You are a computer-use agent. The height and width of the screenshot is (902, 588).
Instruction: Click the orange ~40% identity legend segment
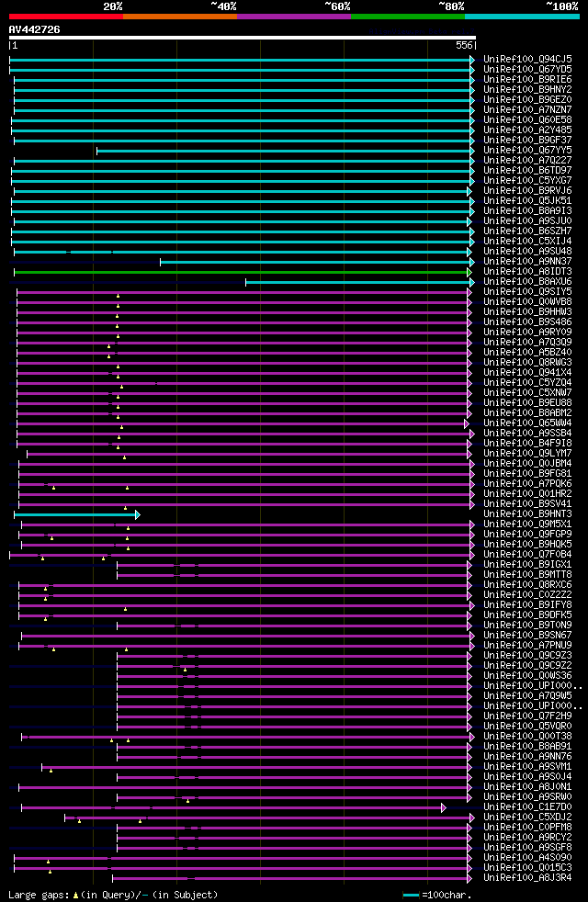(180, 17)
